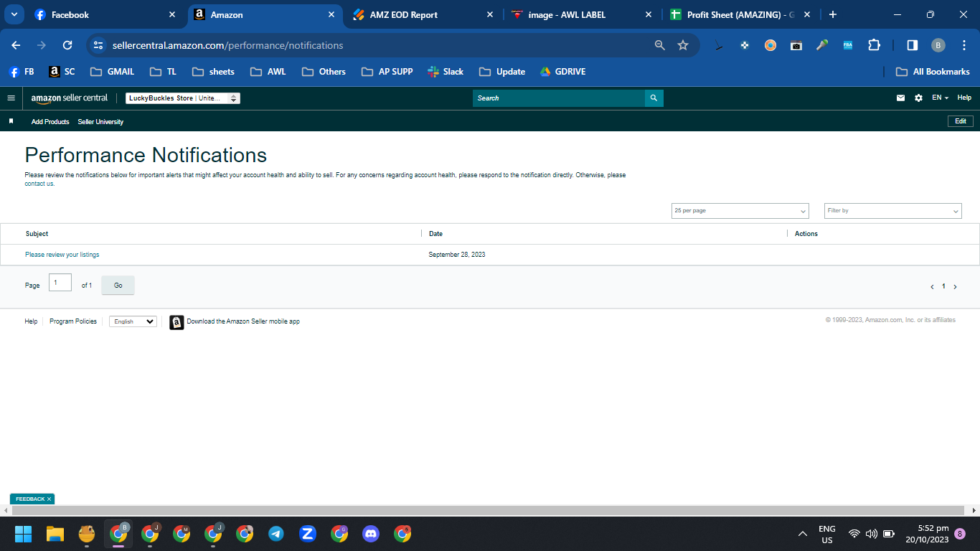This screenshot has height=551, width=980.
Task: Open the Seller University link
Action: (100, 122)
